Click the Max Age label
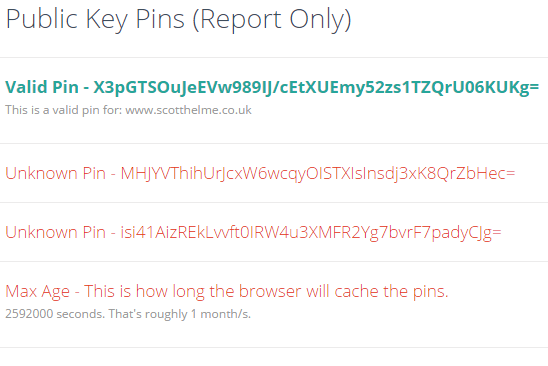 pos(37,292)
